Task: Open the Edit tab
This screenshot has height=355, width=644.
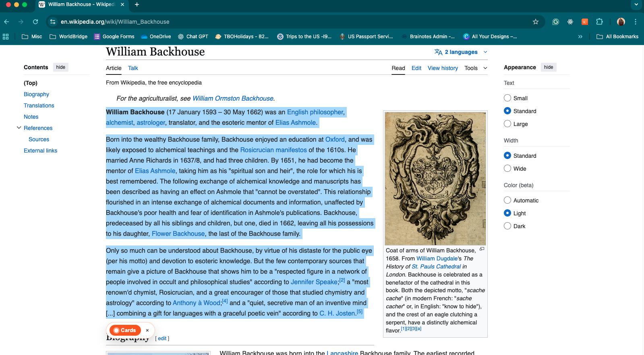Action: (x=416, y=68)
